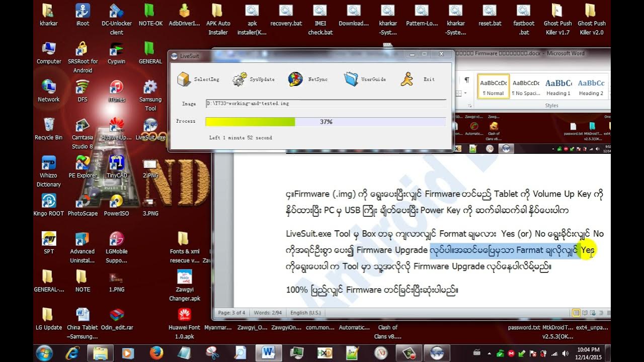Select the Zawgyi Changer.apk file
Screen dimensions: 644x362
point(184,286)
